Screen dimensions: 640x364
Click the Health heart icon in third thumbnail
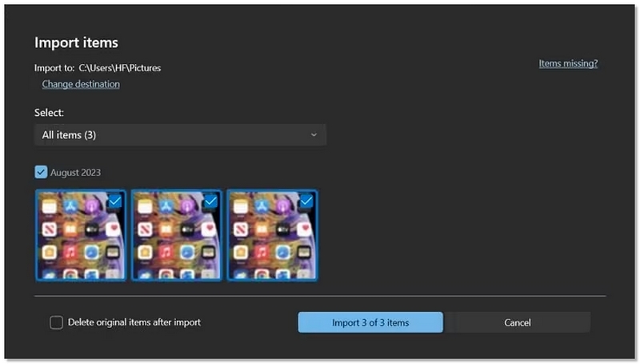point(305,230)
